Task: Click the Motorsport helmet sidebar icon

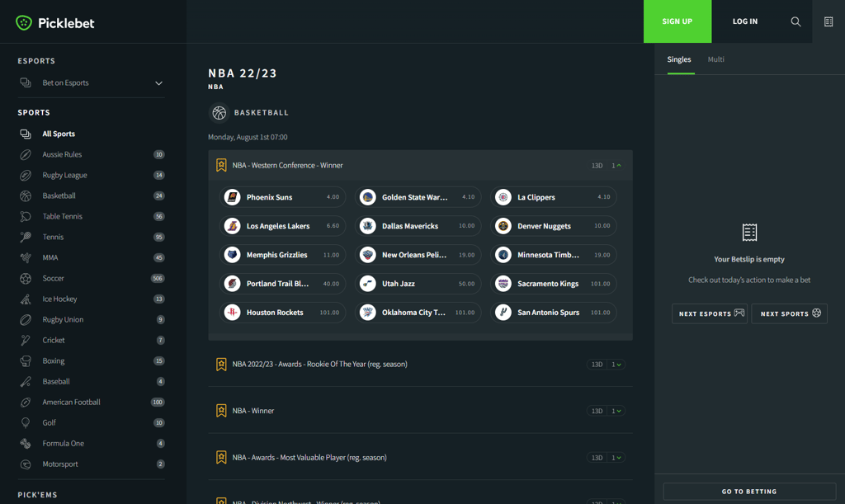Action: coord(26,464)
